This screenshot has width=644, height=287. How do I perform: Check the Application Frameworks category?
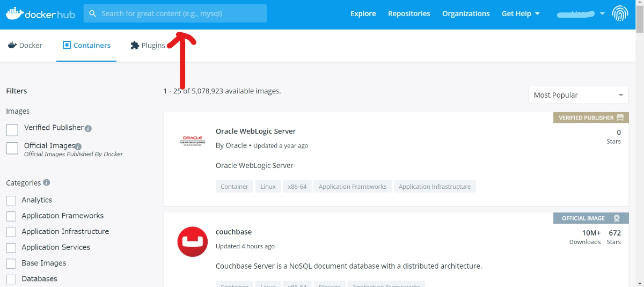pyautogui.click(x=11, y=216)
